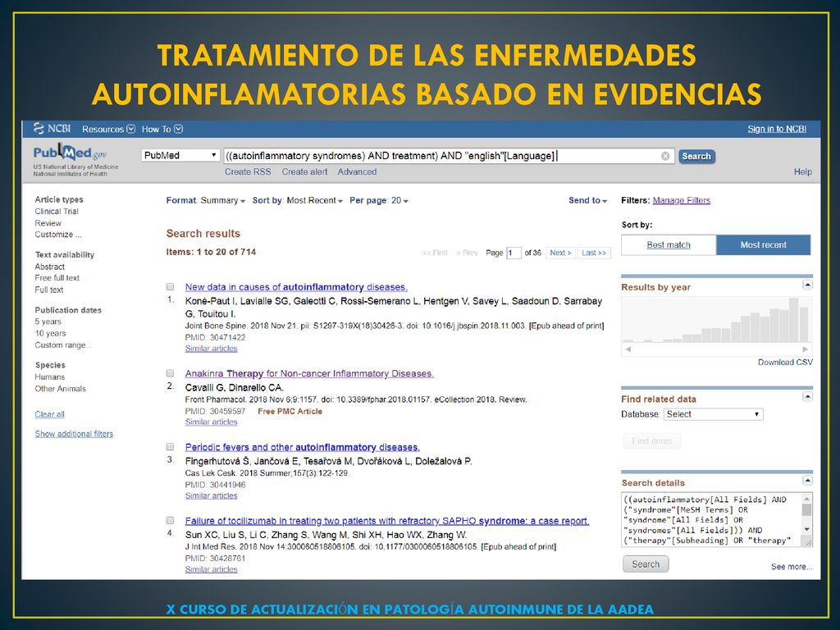Select the Best match sort tab

pos(669,244)
